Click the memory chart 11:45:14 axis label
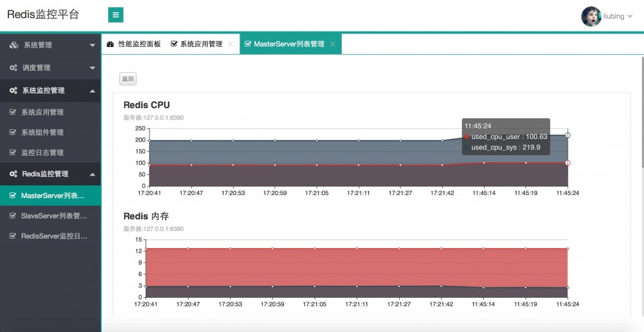Viewport: 644px width, 332px height. coord(484,304)
